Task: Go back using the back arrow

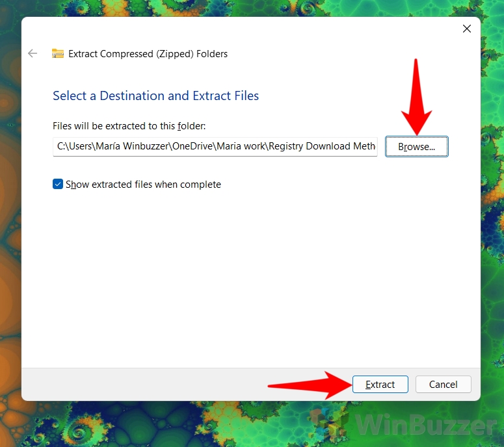Action: click(x=33, y=53)
